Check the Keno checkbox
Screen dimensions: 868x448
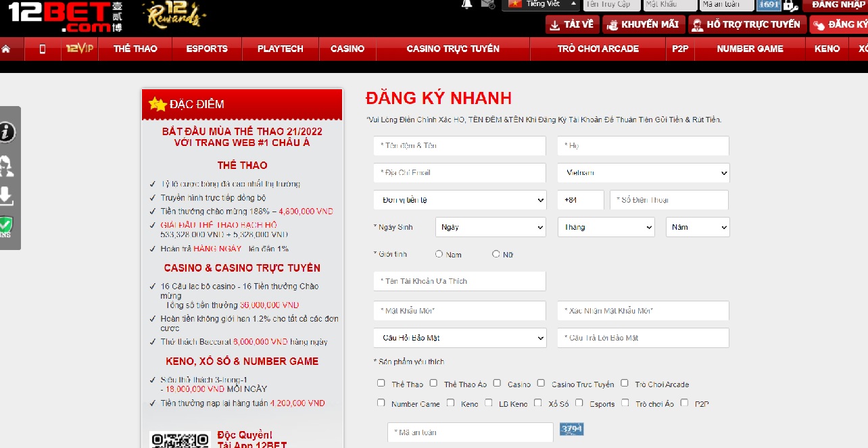451,403
